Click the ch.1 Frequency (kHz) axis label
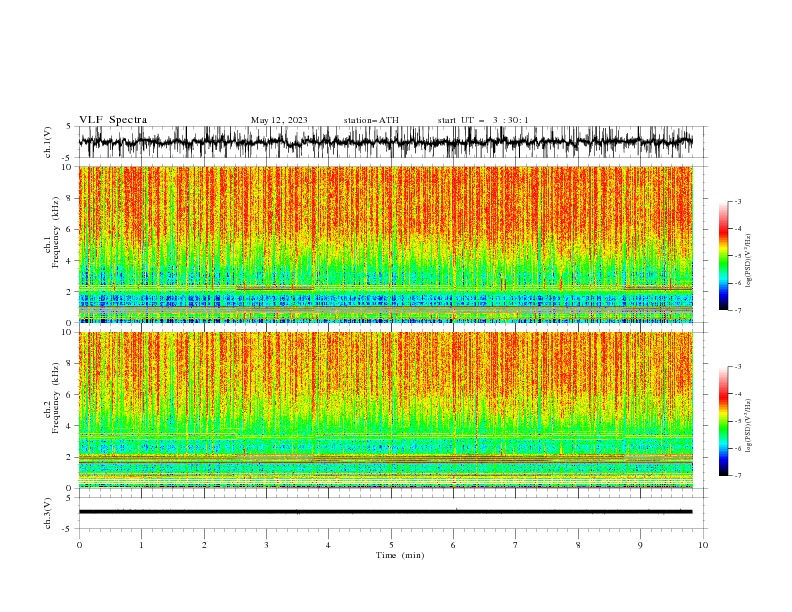 pyautogui.click(x=52, y=231)
